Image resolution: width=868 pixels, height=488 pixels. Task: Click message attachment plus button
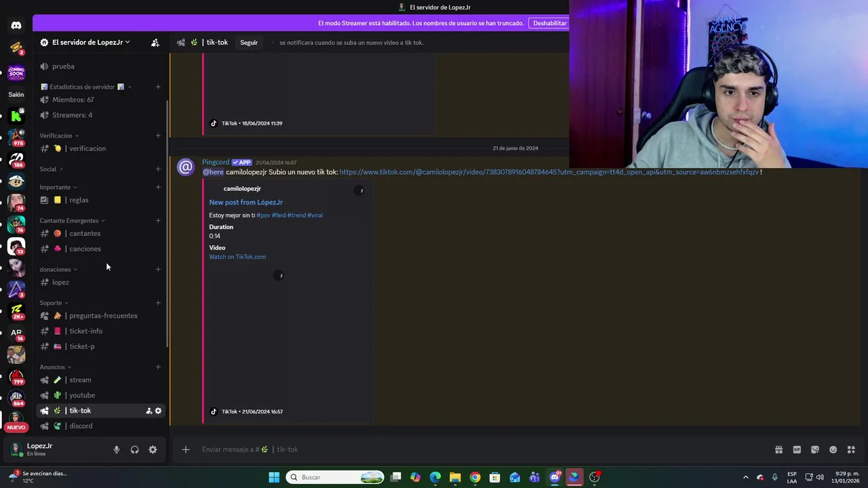tap(185, 449)
